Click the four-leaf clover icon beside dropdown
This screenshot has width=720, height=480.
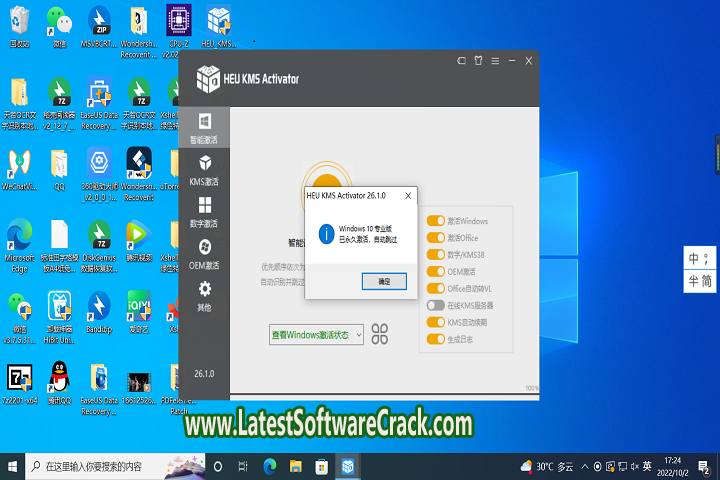point(379,333)
